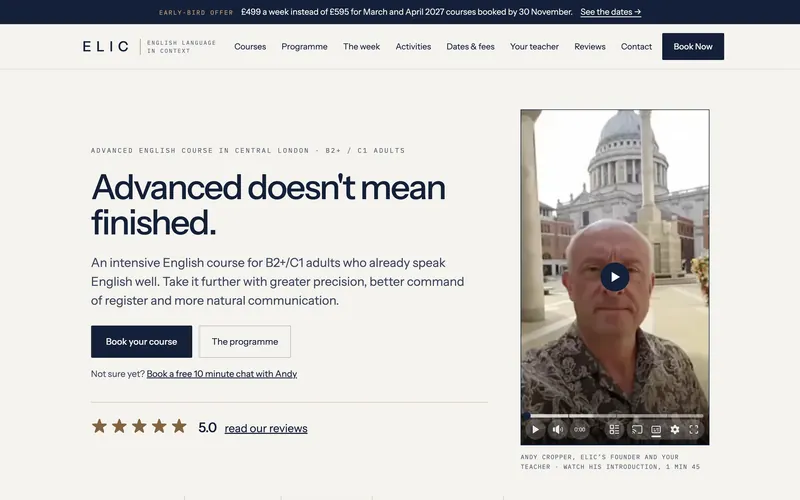The height and width of the screenshot is (500, 800).
Task: Click the Book Now button
Action: [x=693, y=46]
